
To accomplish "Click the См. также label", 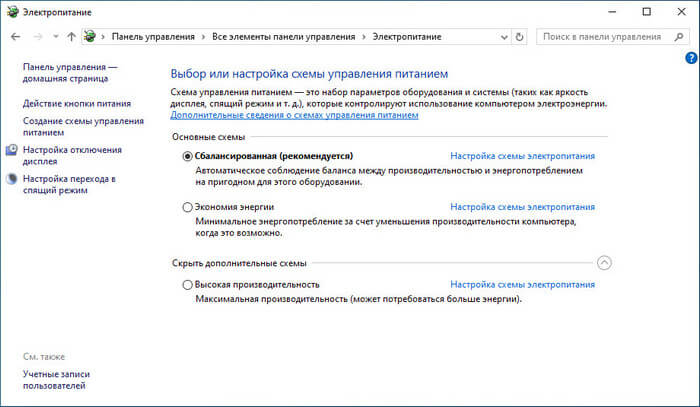I will click(44, 357).
